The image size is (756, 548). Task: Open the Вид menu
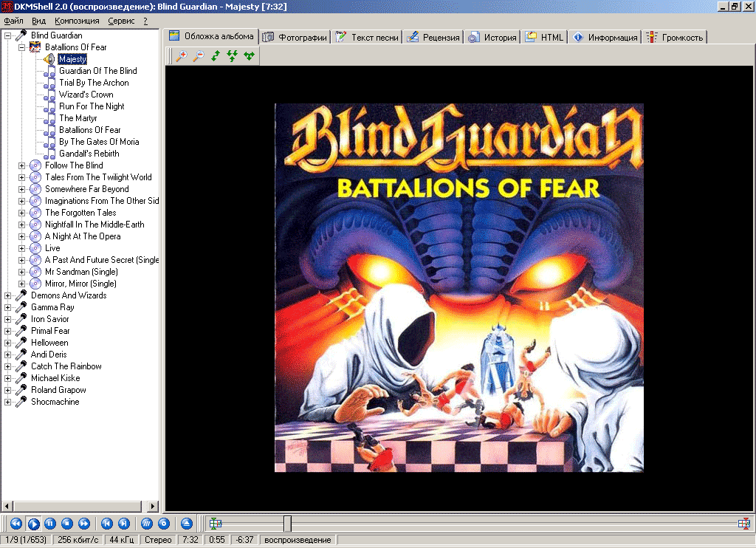tap(38, 21)
